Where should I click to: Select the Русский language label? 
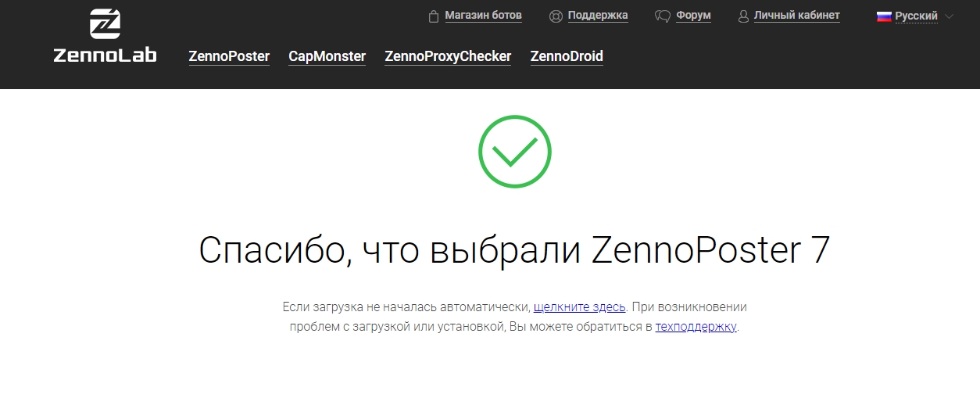[x=917, y=16]
